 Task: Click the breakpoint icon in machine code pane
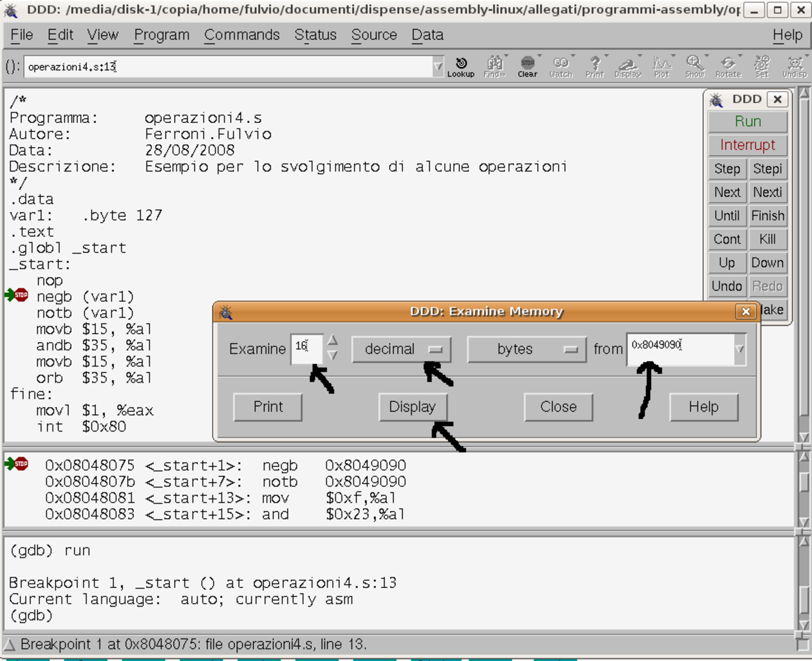[x=21, y=464]
